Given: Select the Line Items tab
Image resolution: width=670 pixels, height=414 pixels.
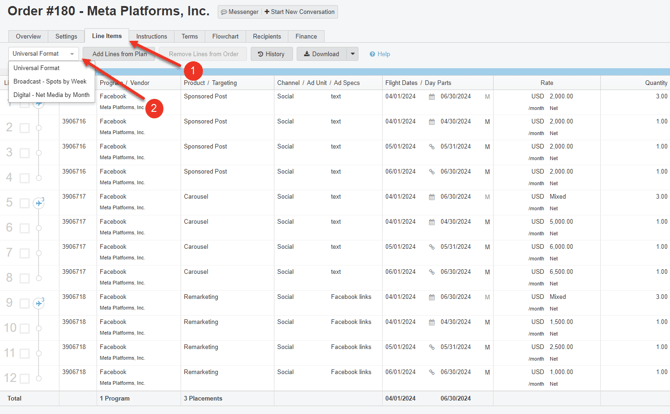Looking at the screenshot, I should click(x=107, y=36).
